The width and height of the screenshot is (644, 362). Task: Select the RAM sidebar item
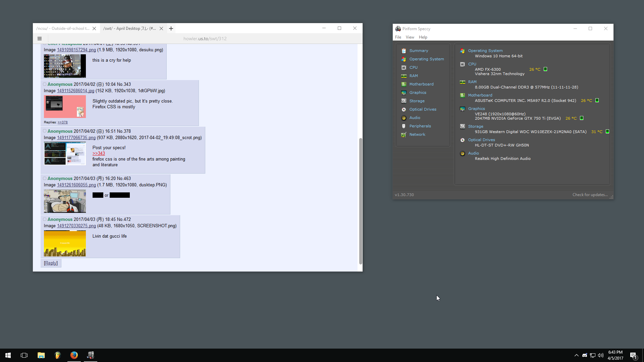(x=413, y=76)
